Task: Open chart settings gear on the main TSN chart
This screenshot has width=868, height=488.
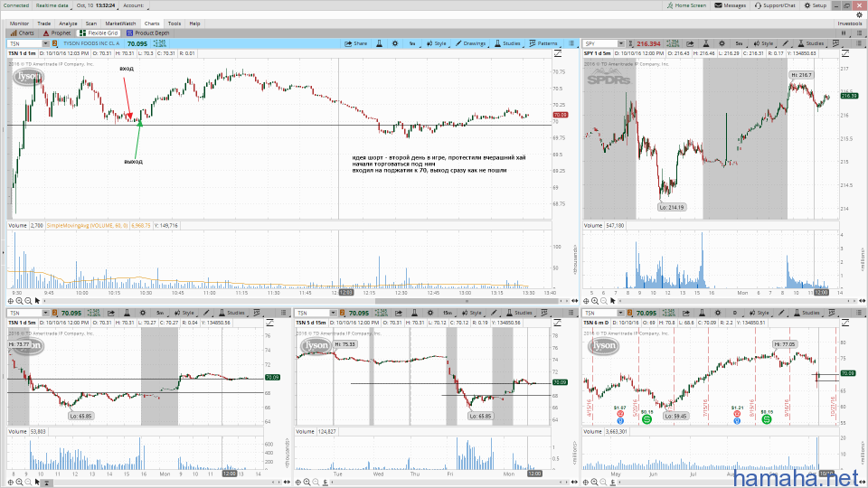Action: (x=395, y=43)
